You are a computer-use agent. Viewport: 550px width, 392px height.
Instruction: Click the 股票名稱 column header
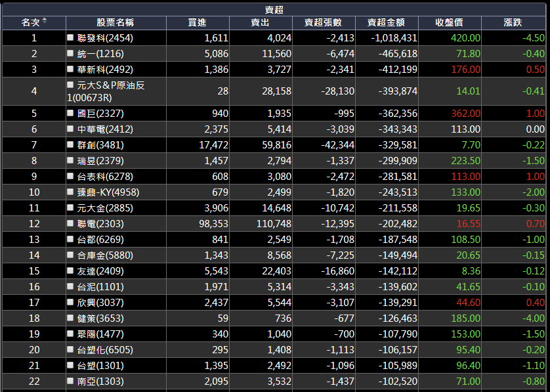[x=116, y=23]
